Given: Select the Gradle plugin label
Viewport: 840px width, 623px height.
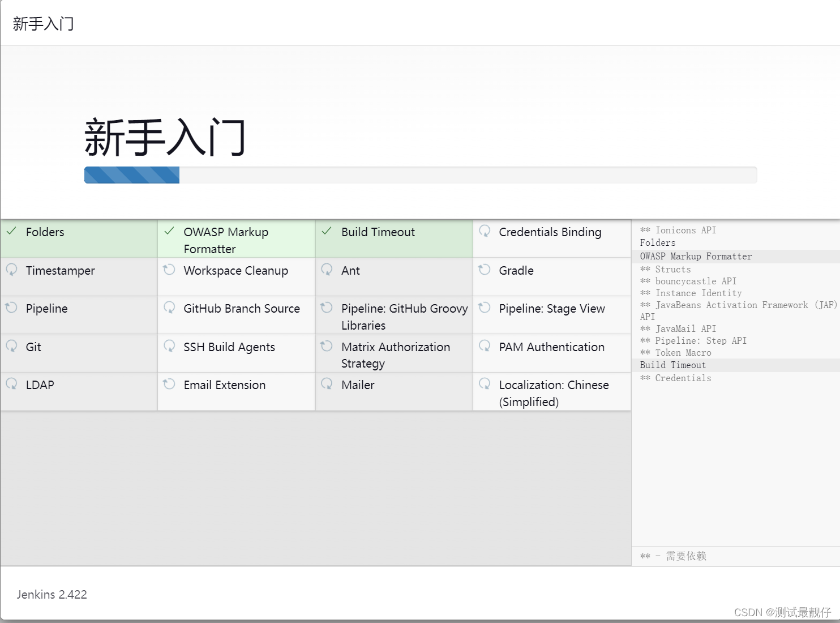Looking at the screenshot, I should pyautogui.click(x=516, y=271).
